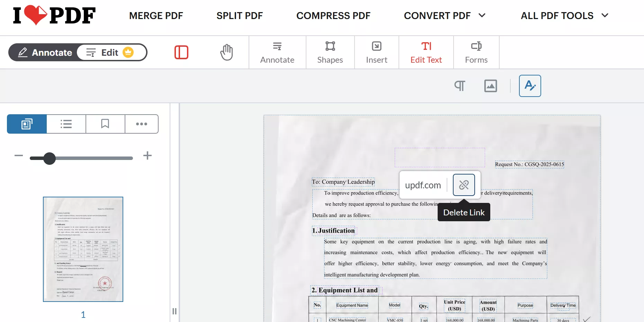
Task: Click the 'Purpose' table header
Action: pos(525,305)
